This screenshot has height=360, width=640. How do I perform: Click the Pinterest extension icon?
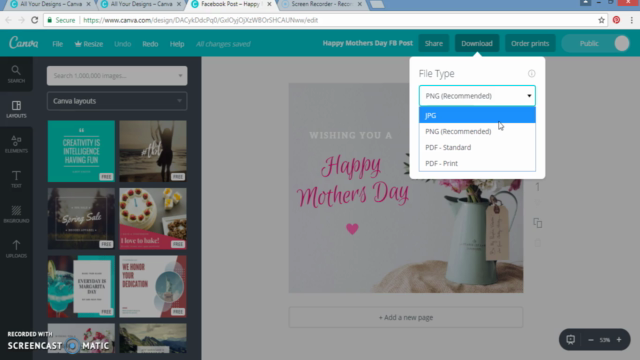pos(616,20)
